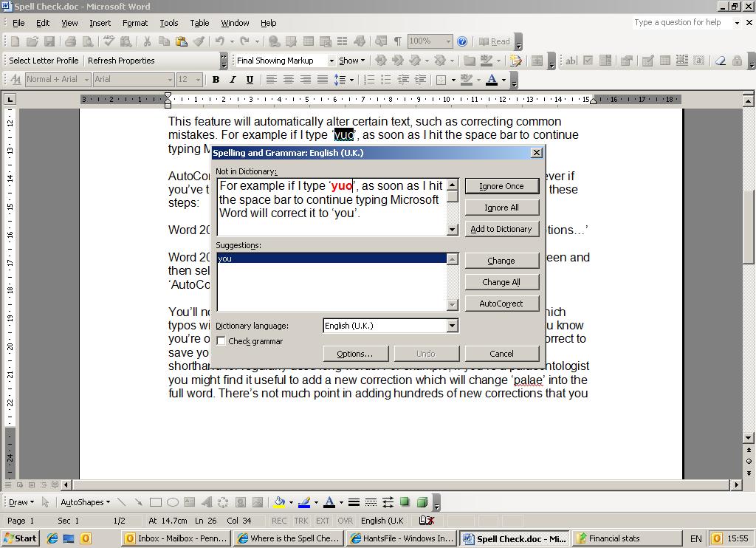756x548 pixels.
Task: Toggle OVR overtype mode indicator
Action: point(346,521)
